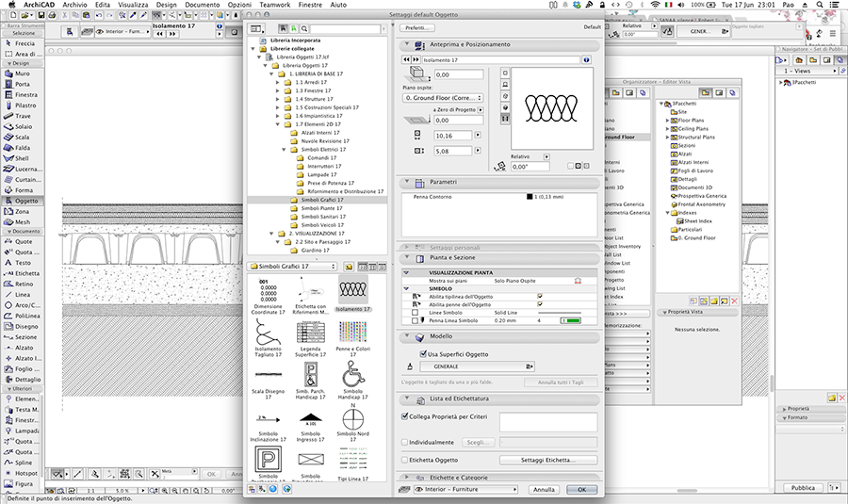Viewport: 848px width, 504px height.
Task: Enable the Etichetta Oggetto checkbox
Action: (x=404, y=460)
